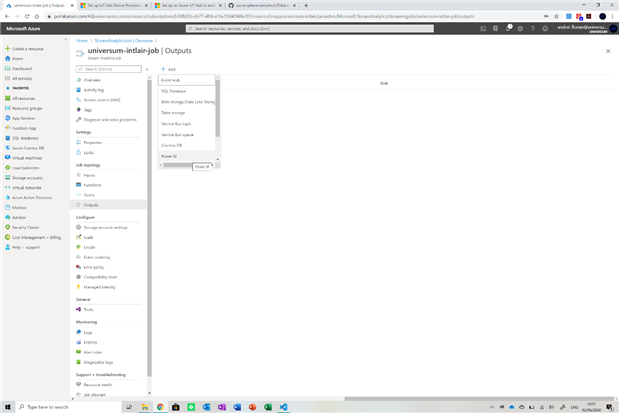The image size is (619, 413).
Task: Close the Outputs blade with X
Action: (608, 51)
